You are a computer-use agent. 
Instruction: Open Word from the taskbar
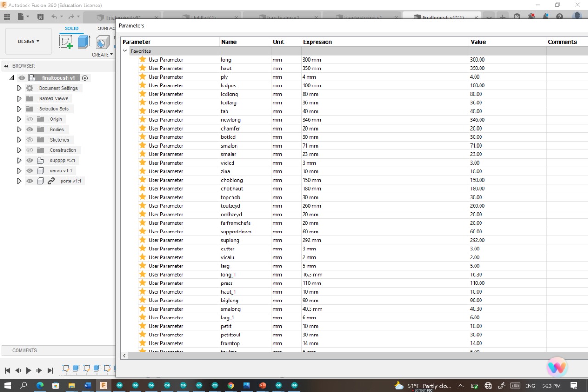click(x=88, y=386)
